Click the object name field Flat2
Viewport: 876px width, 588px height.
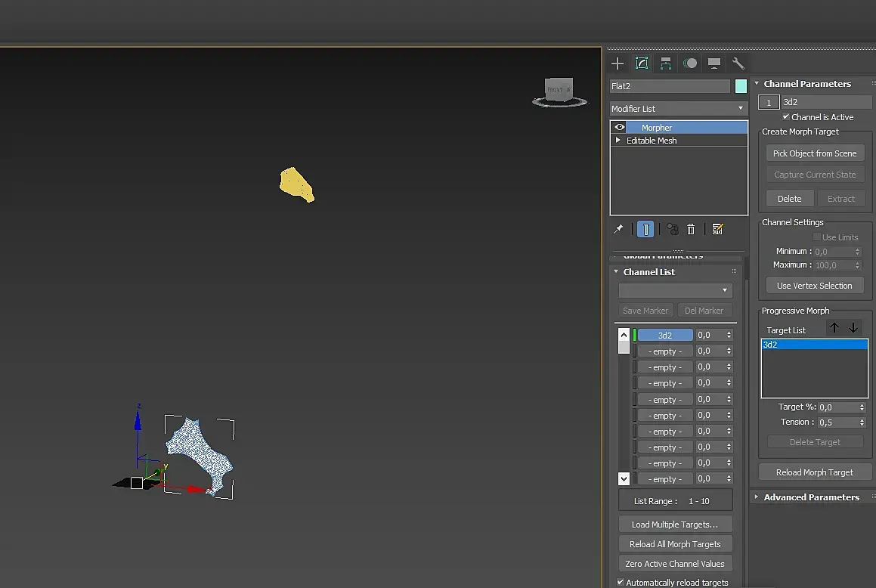(670, 86)
